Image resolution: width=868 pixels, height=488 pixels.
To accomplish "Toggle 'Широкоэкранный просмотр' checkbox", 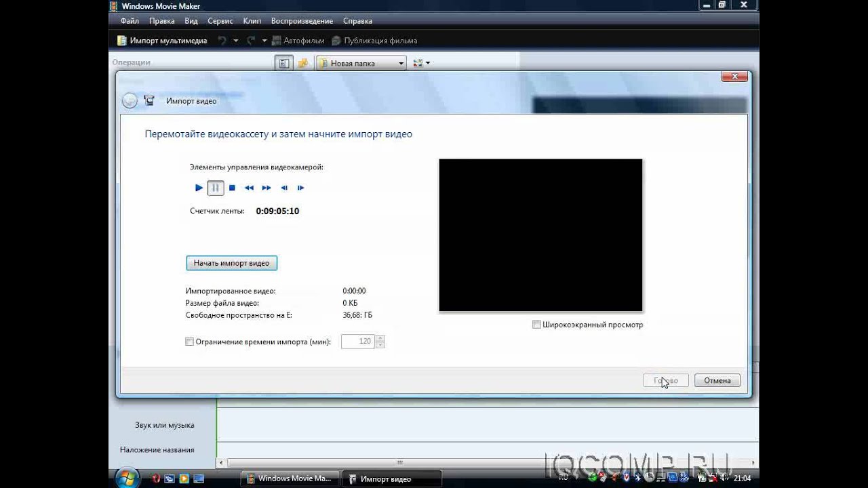I will coord(536,325).
